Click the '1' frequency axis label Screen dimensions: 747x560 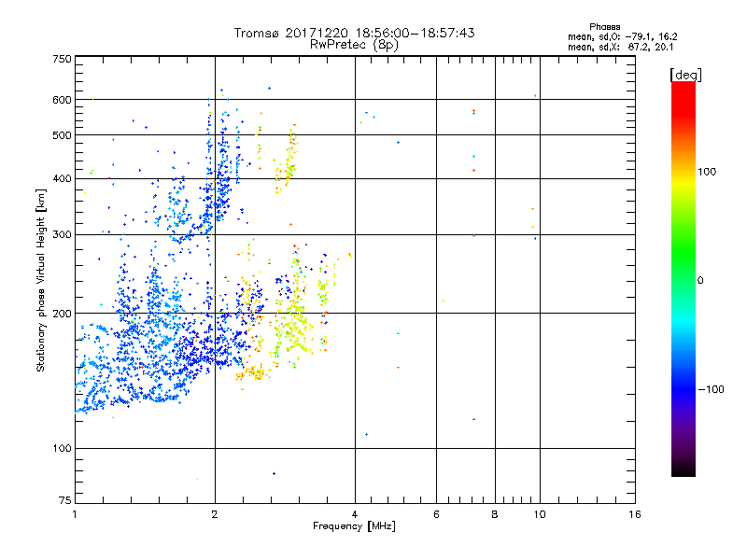coord(75,514)
